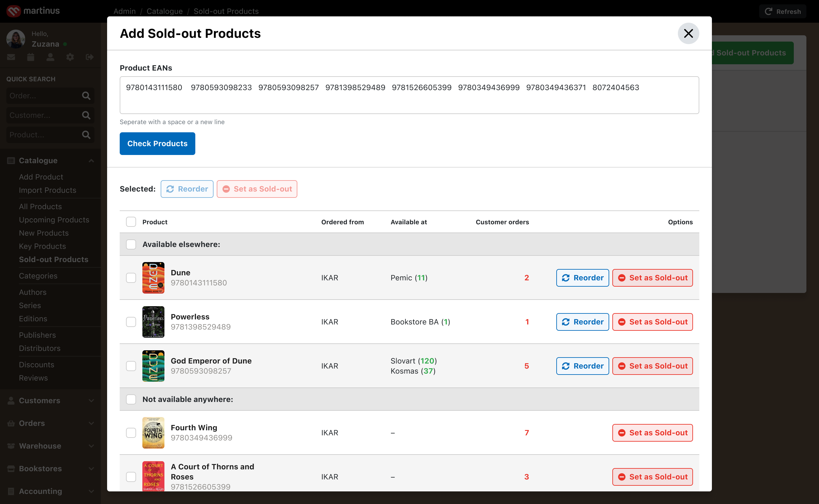
Task: Click the Warehouse section box icon
Action: tap(11, 446)
